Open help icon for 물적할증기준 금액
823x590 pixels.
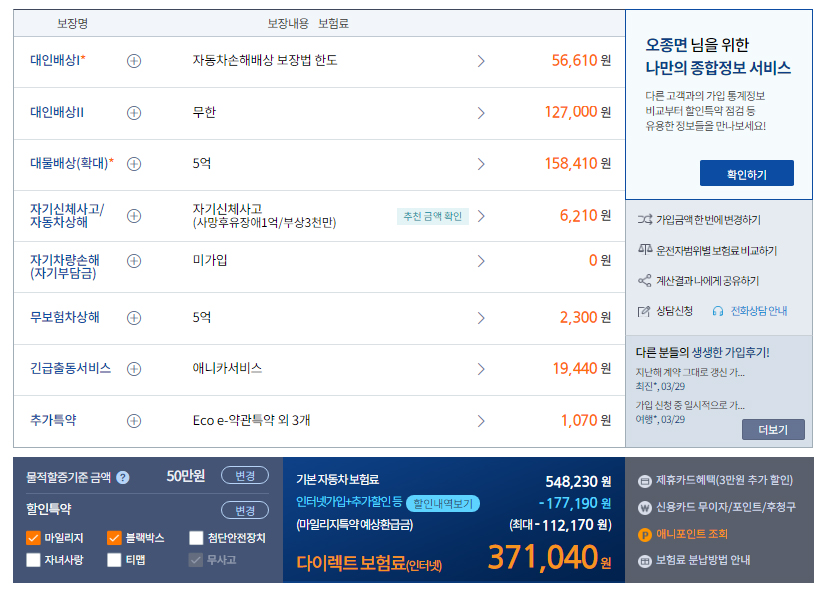pos(123,477)
